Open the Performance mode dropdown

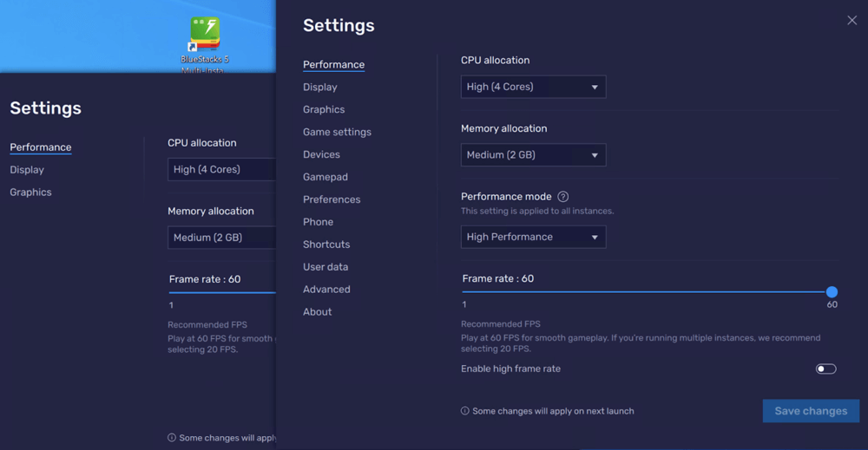533,237
